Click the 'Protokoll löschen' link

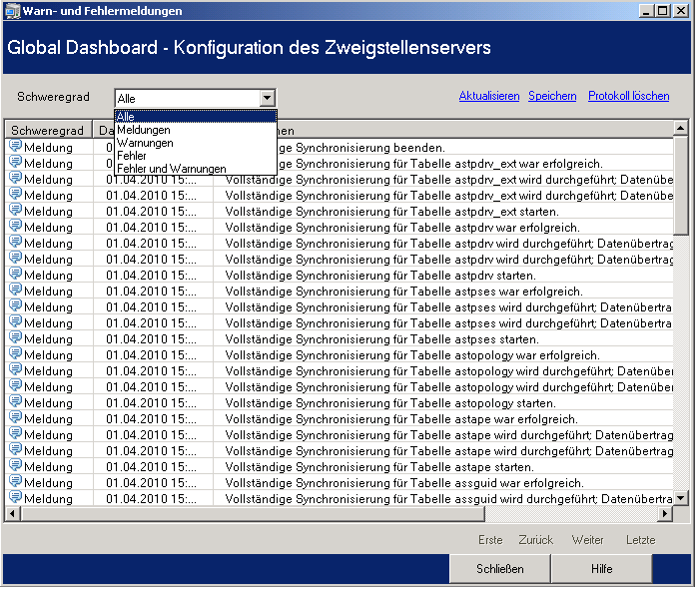tap(628, 96)
